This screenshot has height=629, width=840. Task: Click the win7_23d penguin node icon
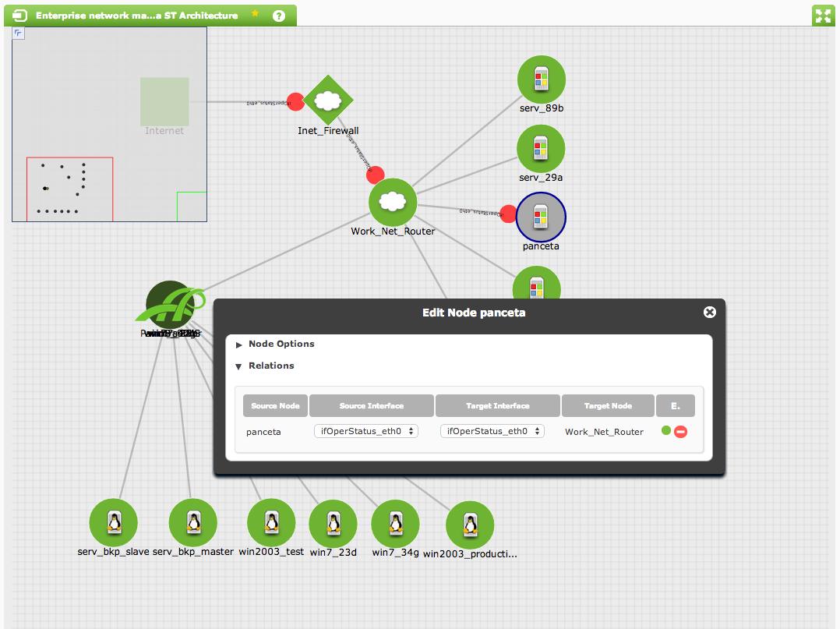click(334, 524)
